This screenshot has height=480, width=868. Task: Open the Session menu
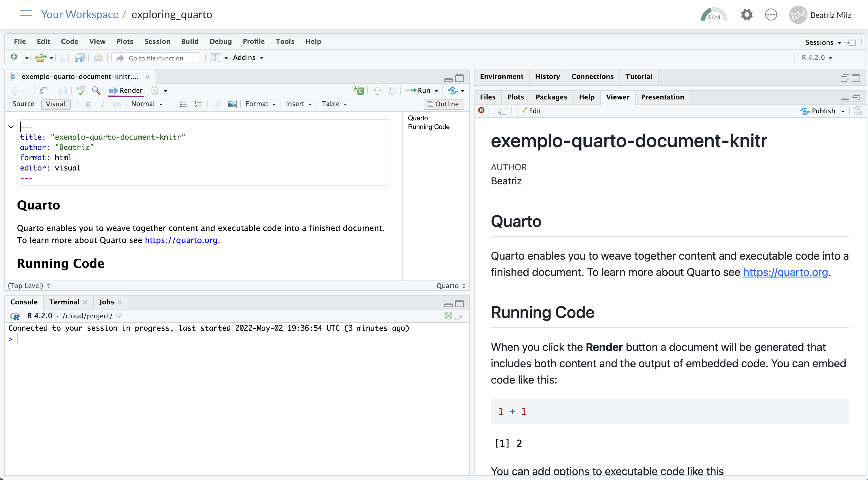click(157, 41)
